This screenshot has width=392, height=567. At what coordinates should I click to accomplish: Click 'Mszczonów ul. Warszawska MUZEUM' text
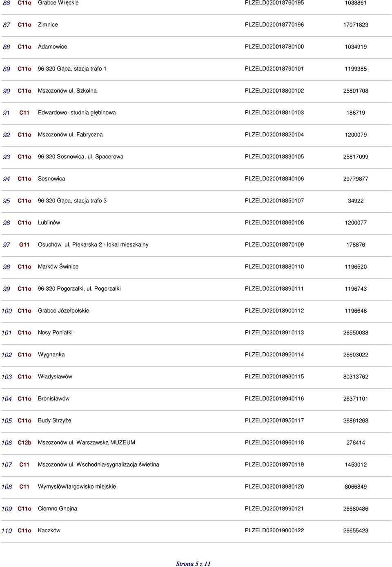(87, 442)
